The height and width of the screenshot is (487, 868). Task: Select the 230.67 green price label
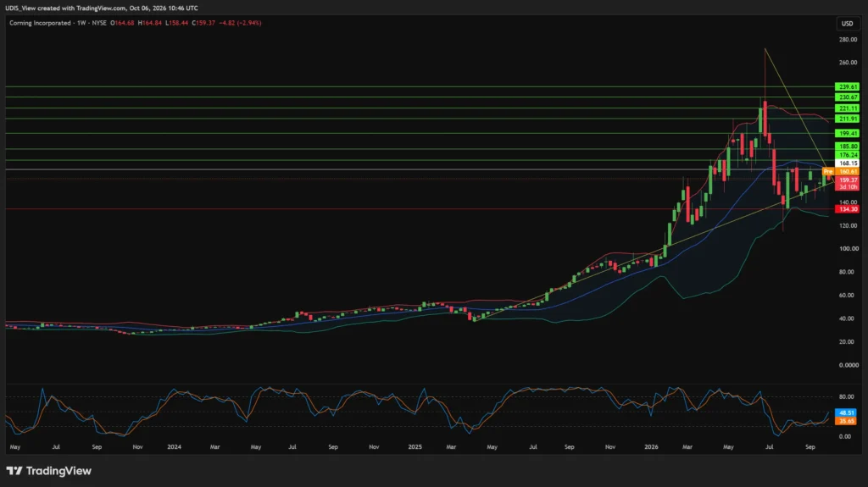pos(847,97)
